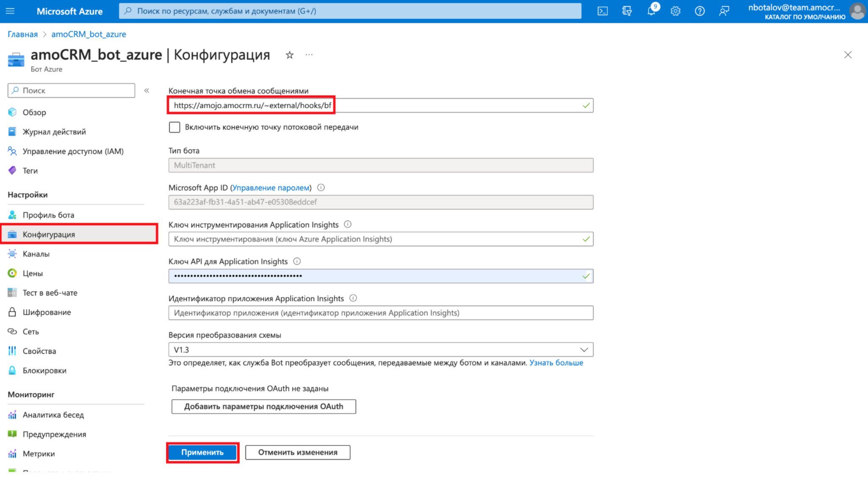Click info icon beside Идентификатор приложения Application Insights

coord(353,298)
